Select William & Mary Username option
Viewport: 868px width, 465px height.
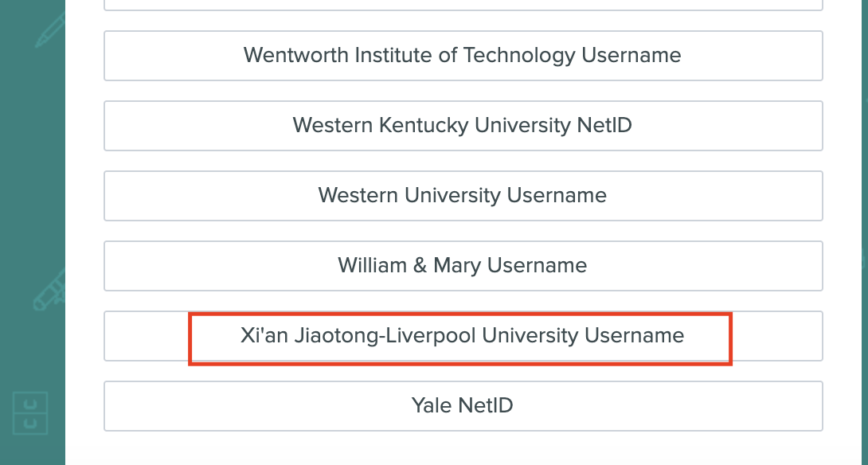[x=463, y=266]
